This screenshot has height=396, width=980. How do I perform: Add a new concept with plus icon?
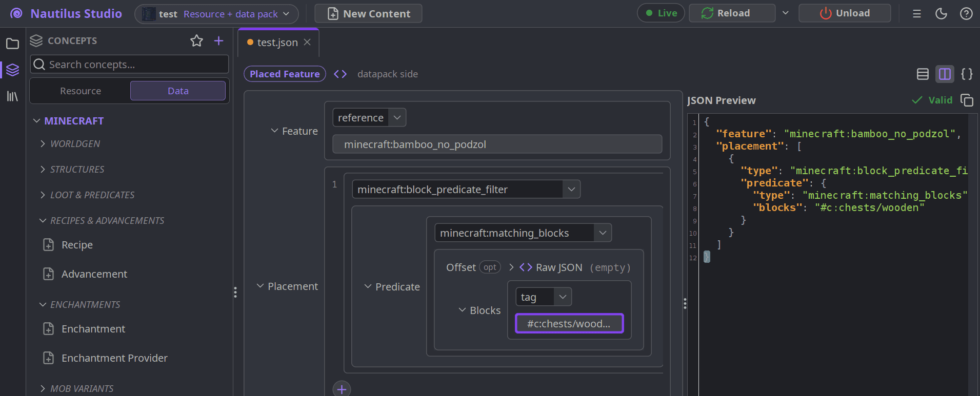(x=218, y=41)
